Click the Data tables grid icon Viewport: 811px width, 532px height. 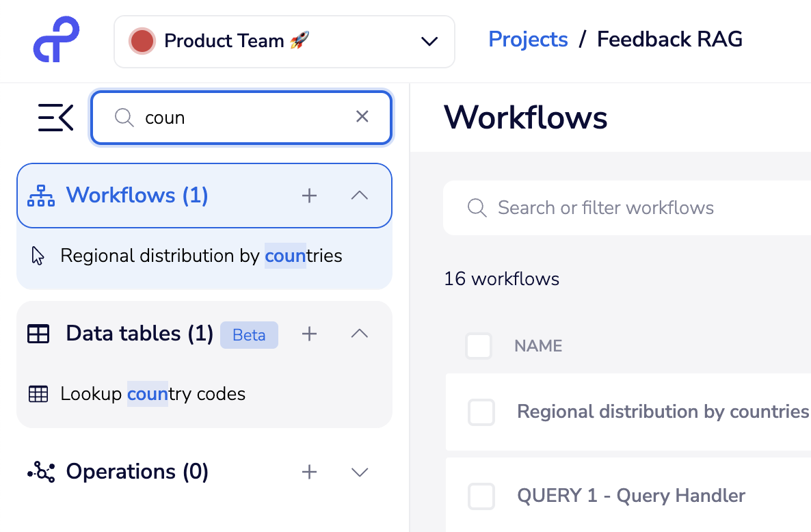38,334
